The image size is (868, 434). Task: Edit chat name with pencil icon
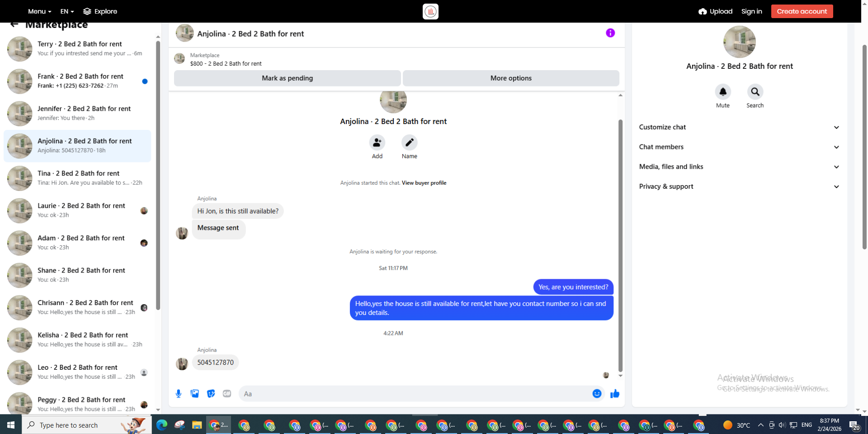click(410, 143)
